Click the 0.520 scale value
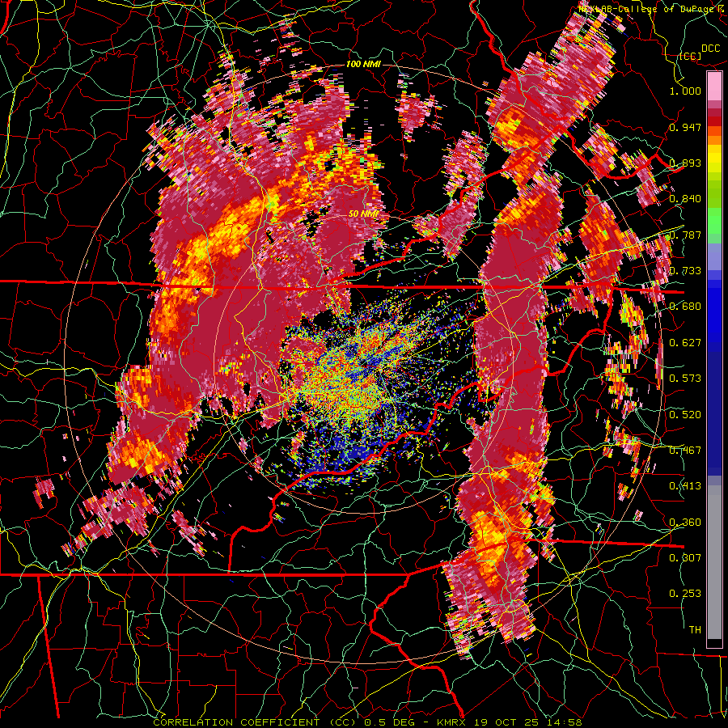728x728 pixels. pos(685,415)
